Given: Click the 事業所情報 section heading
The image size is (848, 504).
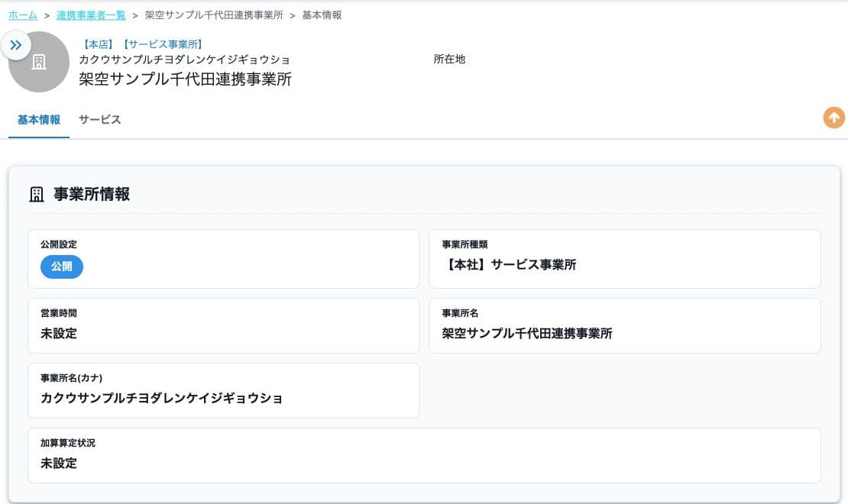Looking at the screenshot, I should coord(92,194).
